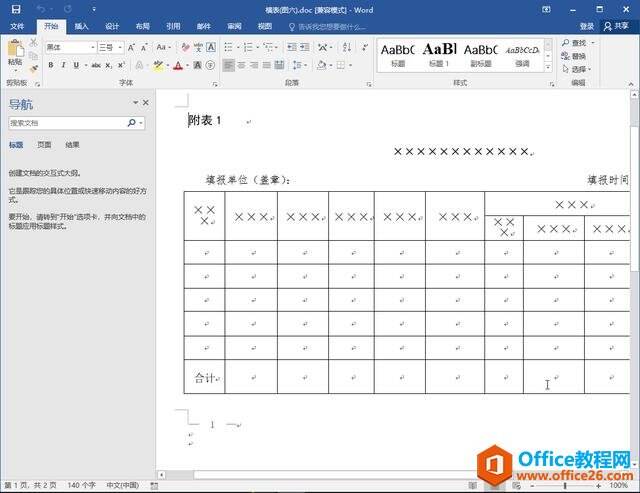The width and height of the screenshot is (640, 493).
Task: Click the bullet list icon
Action: [x=229, y=47]
